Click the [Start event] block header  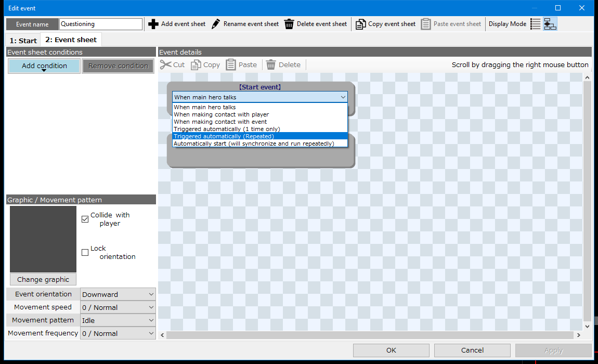(x=259, y=87)
